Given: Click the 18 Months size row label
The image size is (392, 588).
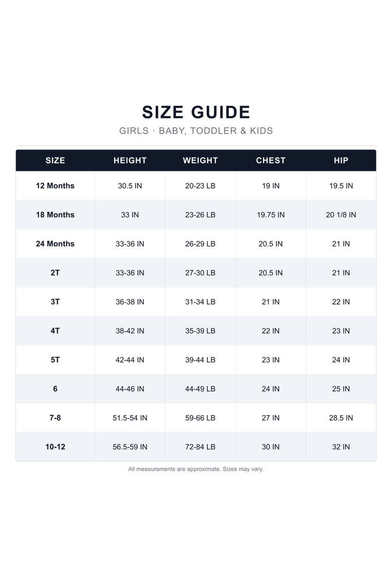Looking at the screenshot, I should point(55,215).
